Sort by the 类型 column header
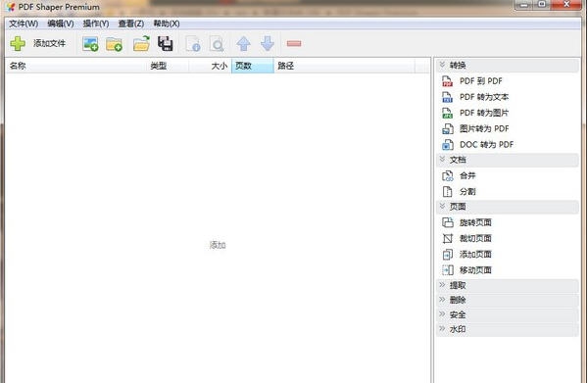The height and width of the screenshot is (383, 588). [x=168, y=66]
